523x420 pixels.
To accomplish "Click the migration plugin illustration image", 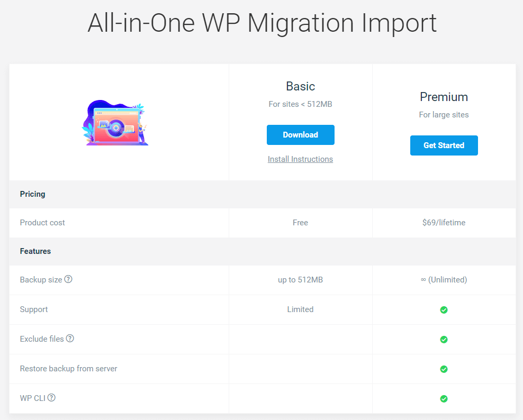I will pyautogui.click(x=115, y=123).
